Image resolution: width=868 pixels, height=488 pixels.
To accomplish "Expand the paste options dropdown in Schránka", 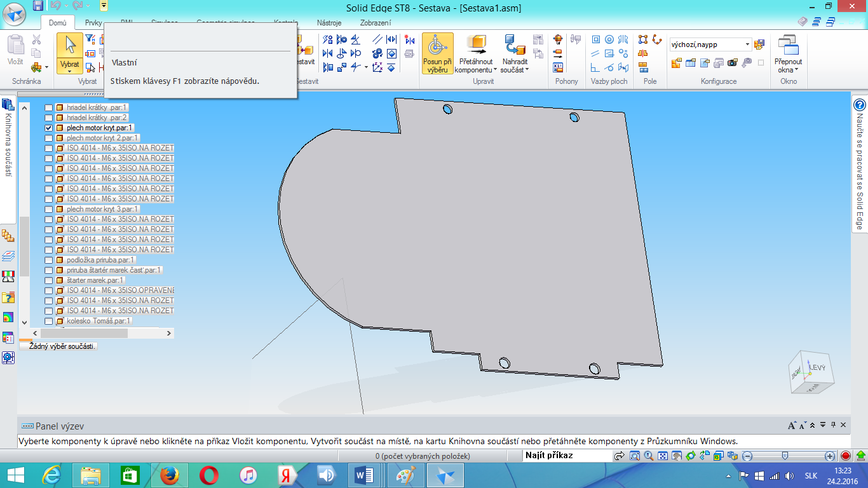I will click(46, 67).
